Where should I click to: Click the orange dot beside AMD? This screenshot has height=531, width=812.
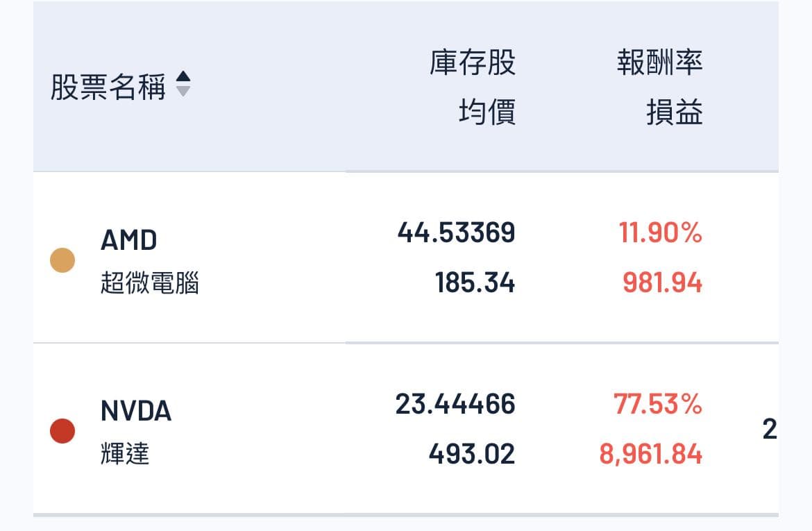(x=62, y=260)
